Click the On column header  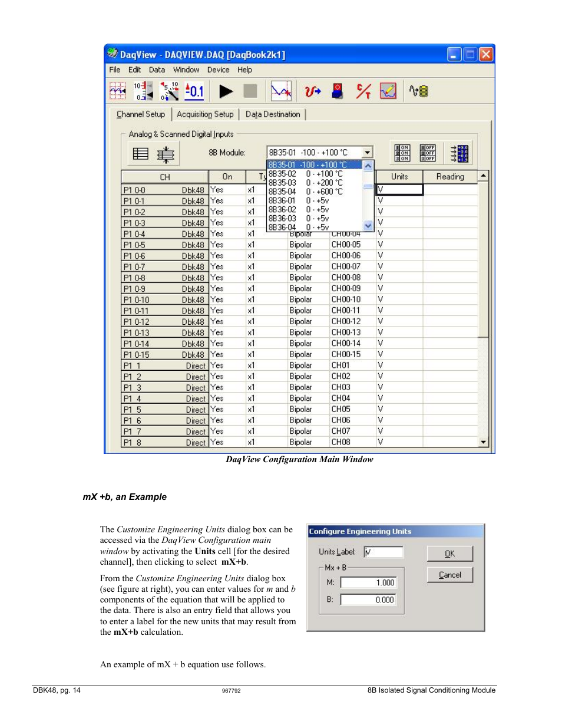click(227, 177)
